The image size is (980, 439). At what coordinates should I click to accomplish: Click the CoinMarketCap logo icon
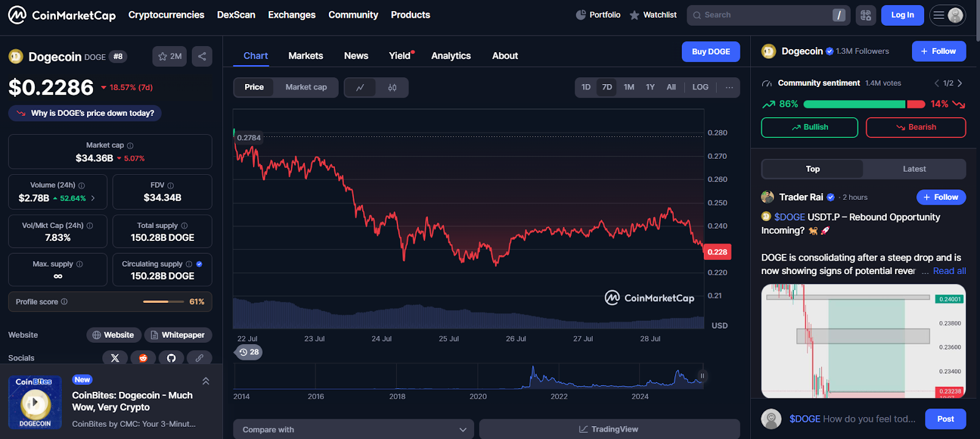click(x=17, y=15)
